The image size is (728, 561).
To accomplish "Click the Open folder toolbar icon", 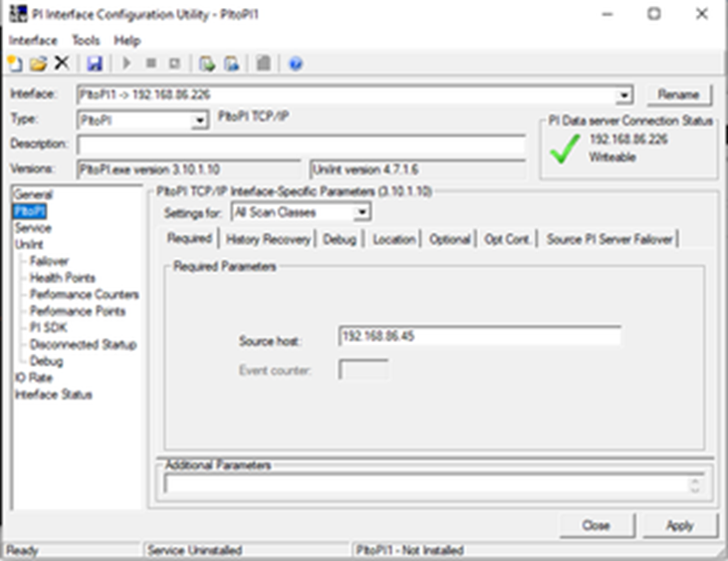I will (39, 63).
